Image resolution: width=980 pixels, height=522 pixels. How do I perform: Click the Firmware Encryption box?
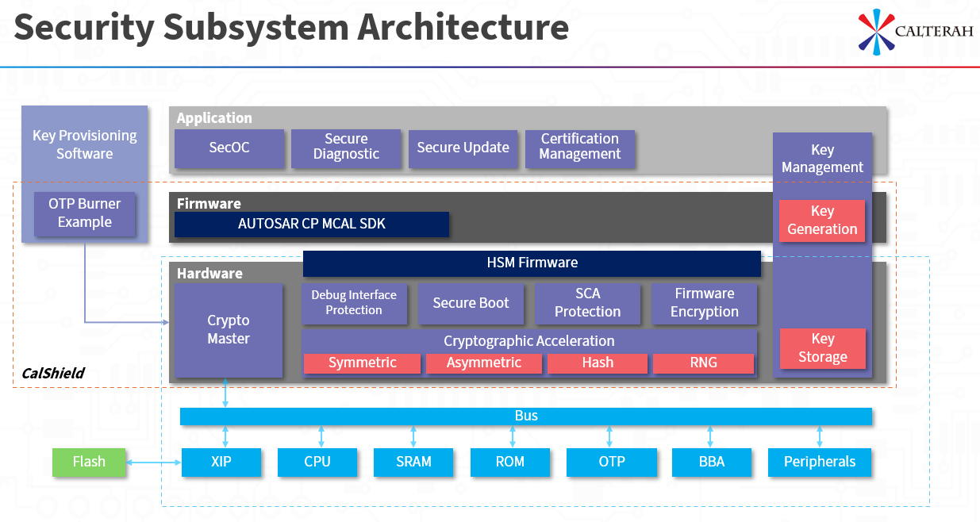704,304
